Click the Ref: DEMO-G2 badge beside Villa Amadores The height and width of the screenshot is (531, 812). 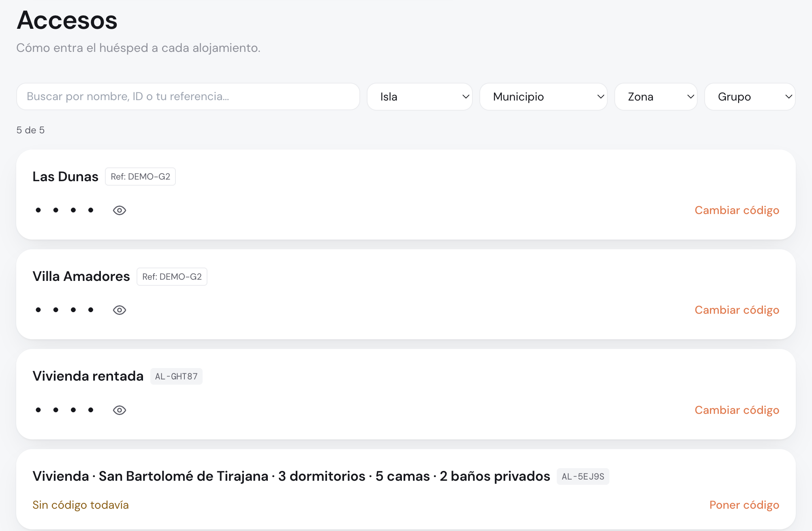(x=172, y=277)
